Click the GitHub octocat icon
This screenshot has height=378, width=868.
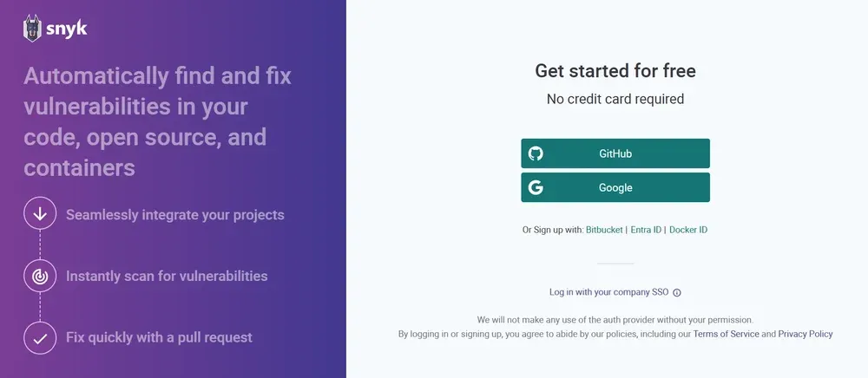(536, 153)
